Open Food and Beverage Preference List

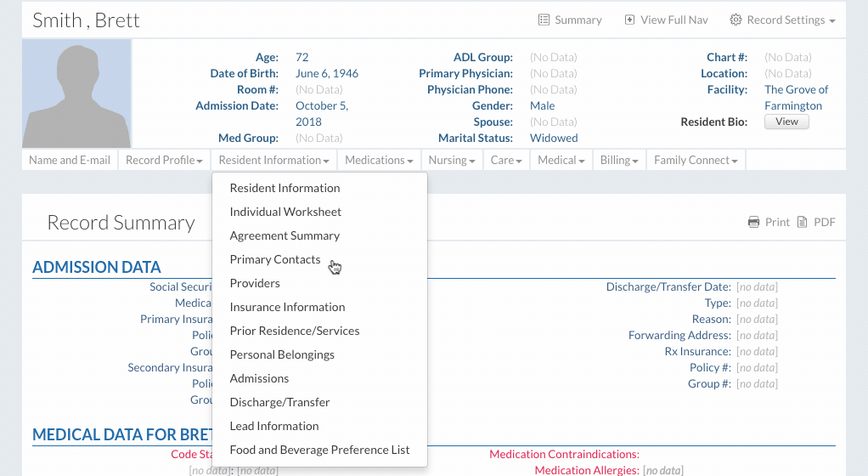[x=319, y=450]
